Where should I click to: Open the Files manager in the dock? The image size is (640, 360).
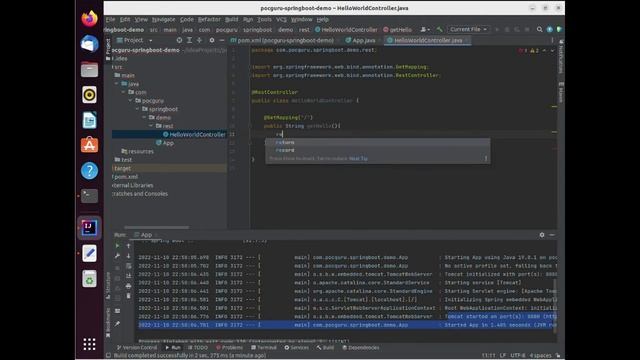point(89,69)
